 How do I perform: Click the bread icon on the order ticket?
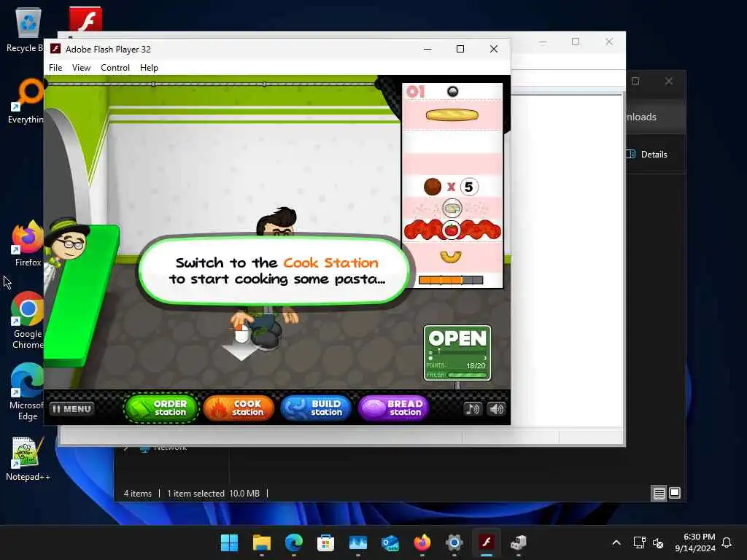point(452,114)
